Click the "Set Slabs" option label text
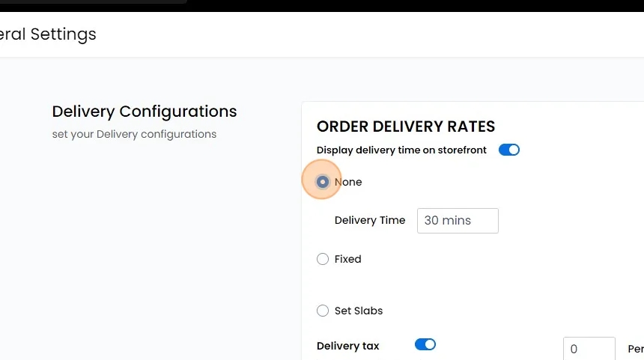 (359, 311)
